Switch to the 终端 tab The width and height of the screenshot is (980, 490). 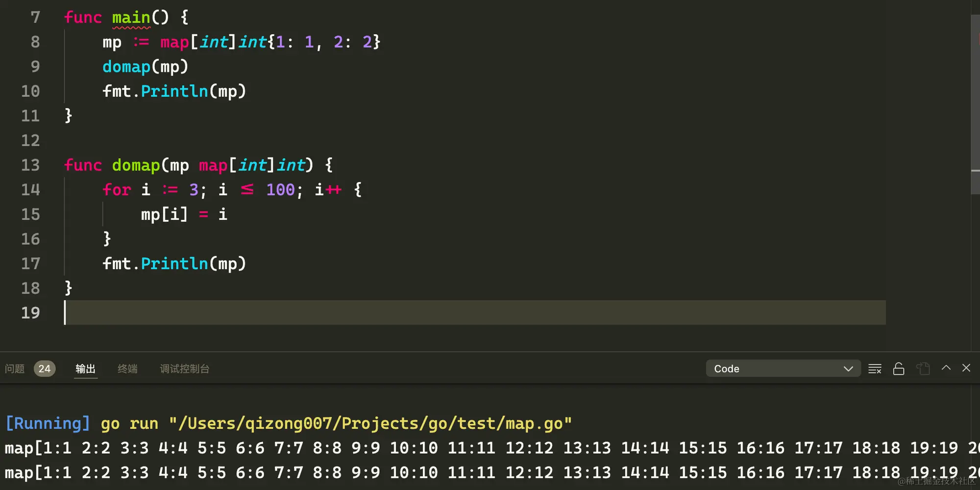127,369
